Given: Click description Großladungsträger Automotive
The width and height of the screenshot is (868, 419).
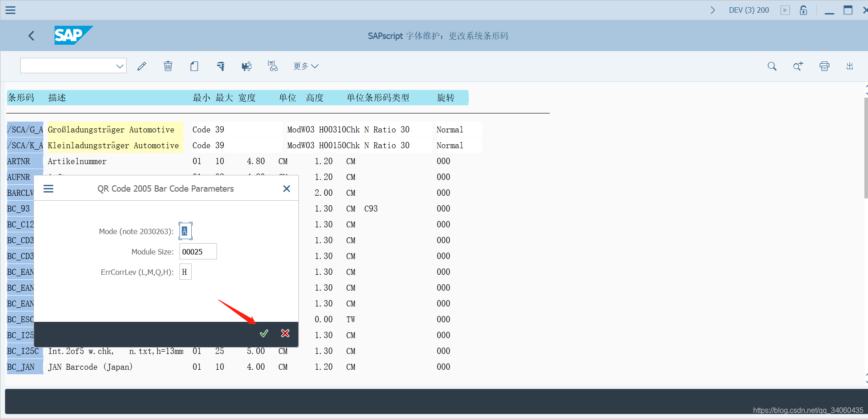Looking at the screenshot, I should [x=111, y=130].
